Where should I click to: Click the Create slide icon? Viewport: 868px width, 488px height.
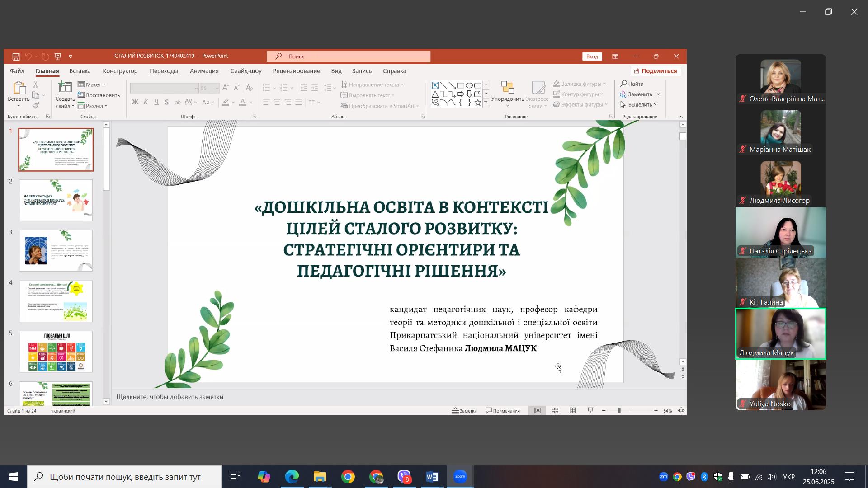tap(65, 89)
